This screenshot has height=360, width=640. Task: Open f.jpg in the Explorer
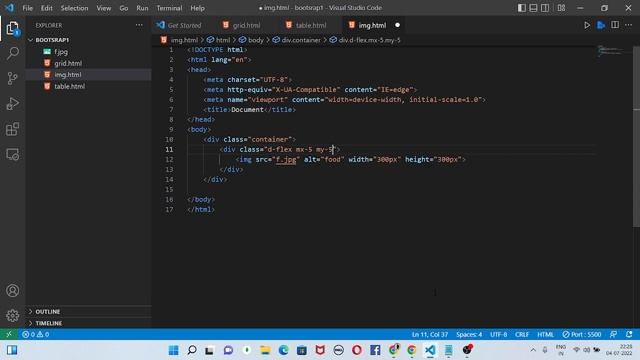coord(60,52)
